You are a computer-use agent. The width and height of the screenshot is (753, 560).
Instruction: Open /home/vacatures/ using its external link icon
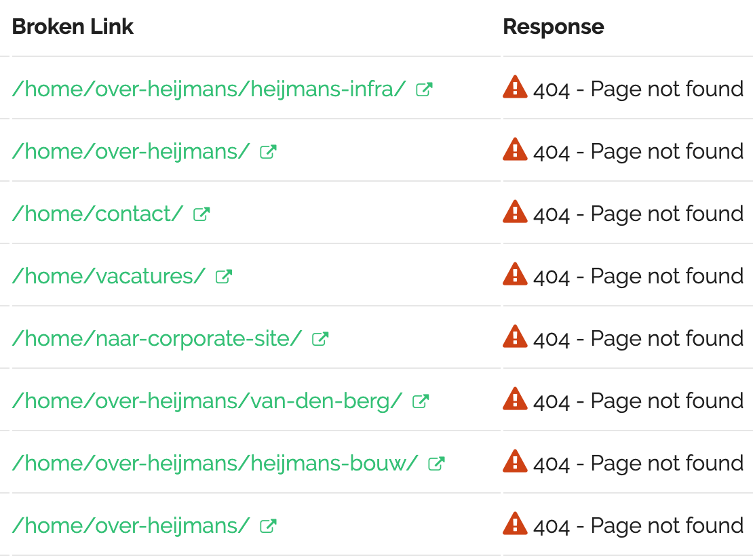[224, 275]
